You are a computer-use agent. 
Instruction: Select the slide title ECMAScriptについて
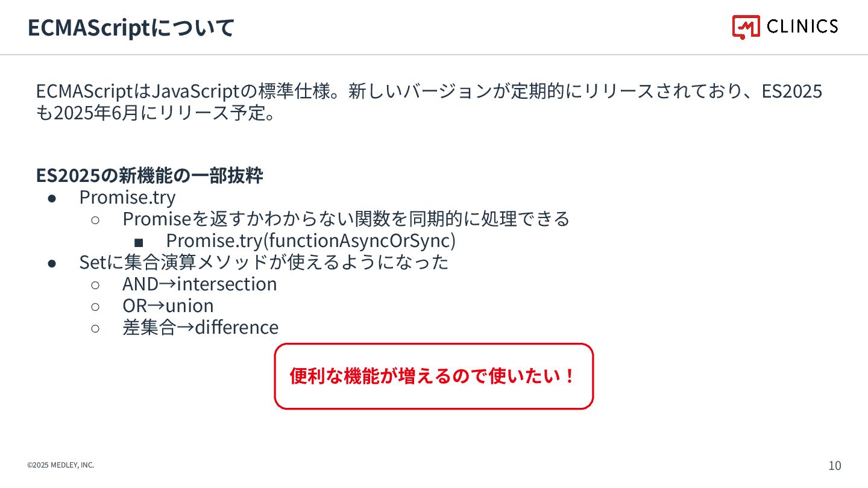pos(131,28)
